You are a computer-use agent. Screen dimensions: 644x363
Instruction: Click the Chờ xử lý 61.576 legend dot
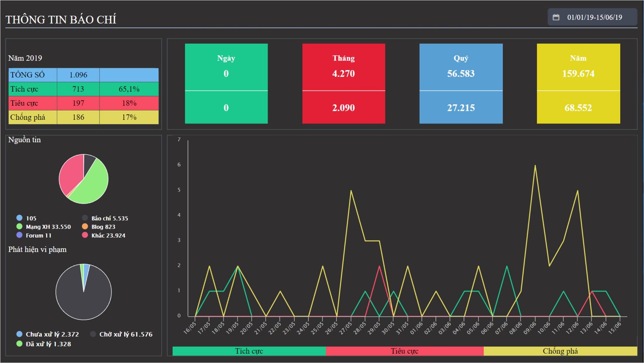click(93, 334)
